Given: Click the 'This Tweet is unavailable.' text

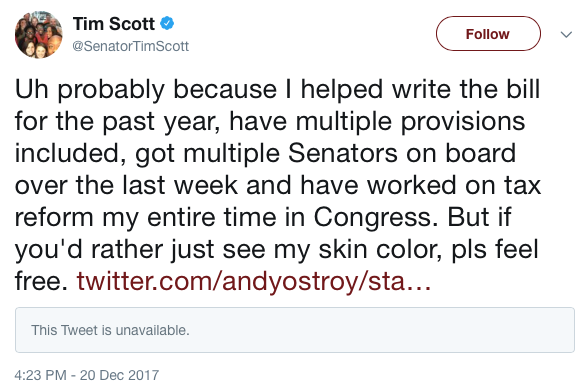Looking at the screenshot, I should click(110, 330).
